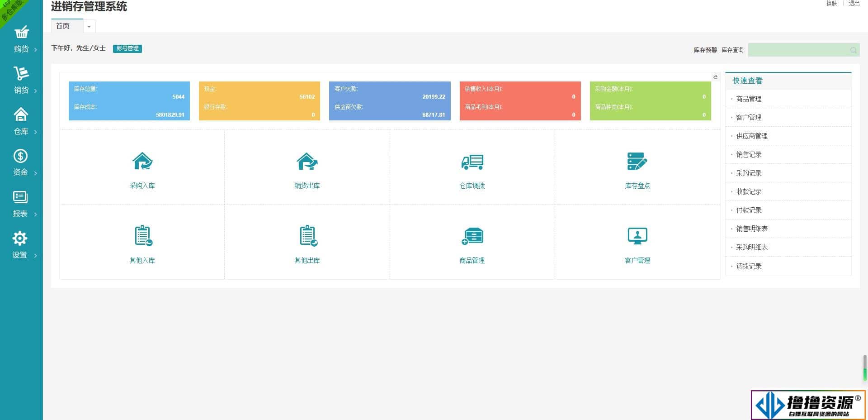The image size is (868, 420).
Task: Click the 账号管理 button
Action: 127,48
